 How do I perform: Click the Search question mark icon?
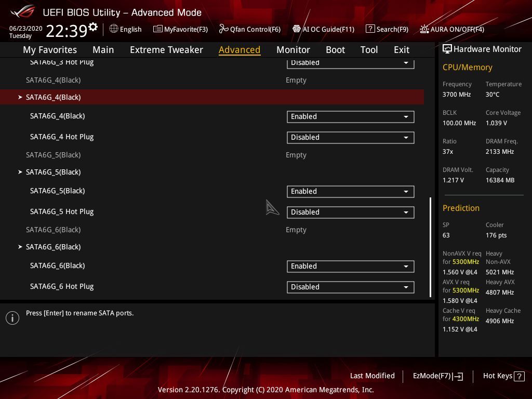point(370,29)
